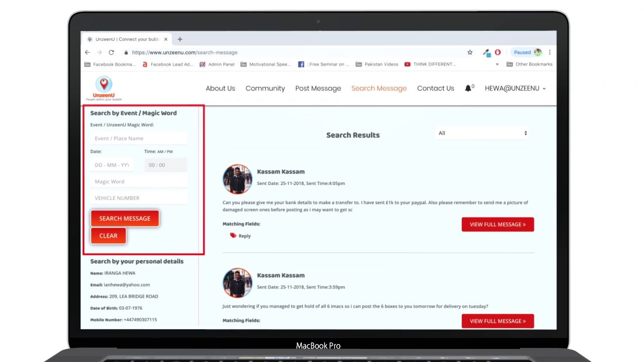This screenshot has height=362, width=644.
Task: Click Kassam's avatar on 4:05pm message
Action: [x=237, y=179]
